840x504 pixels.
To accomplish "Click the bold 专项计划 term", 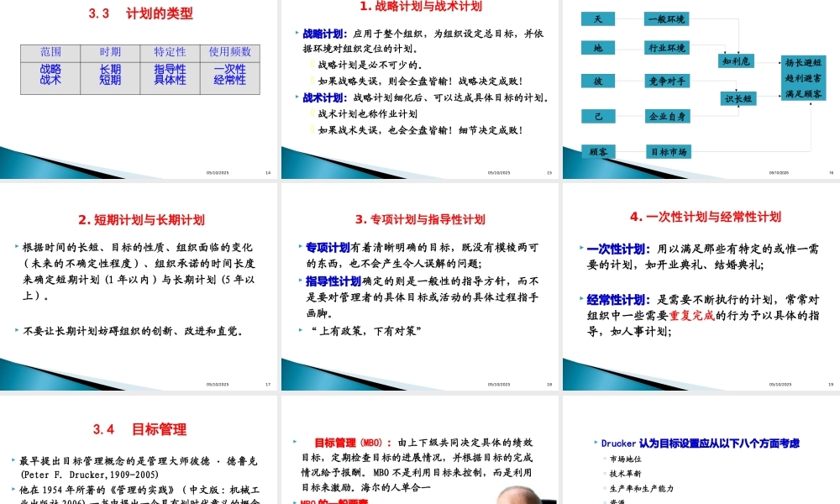I will [x=328, y=248].
